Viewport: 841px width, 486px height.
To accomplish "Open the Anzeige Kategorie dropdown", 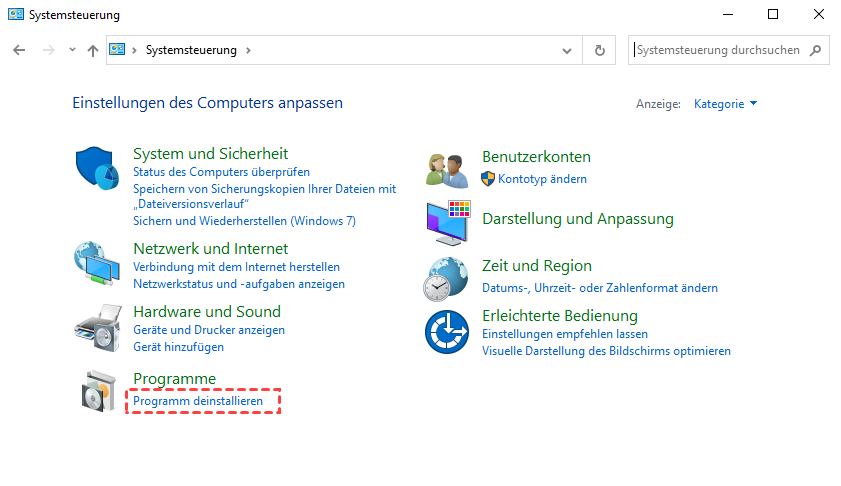I will point(726,103).
